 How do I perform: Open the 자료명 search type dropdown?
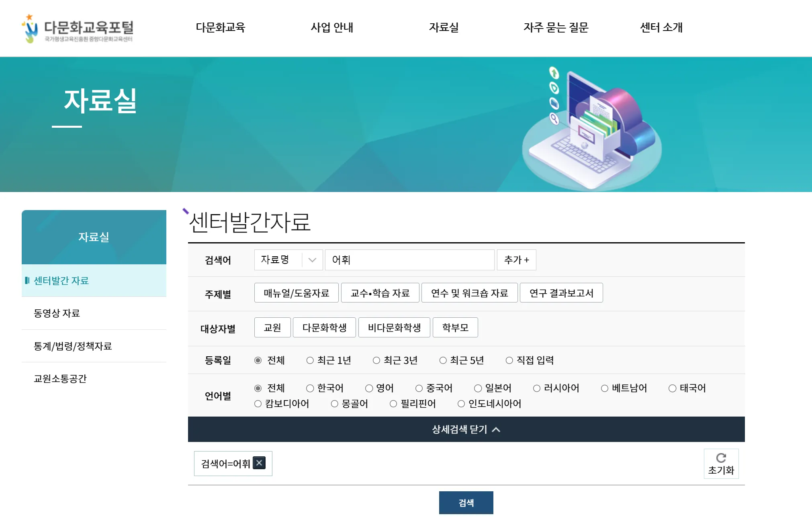tap(288, 260)
